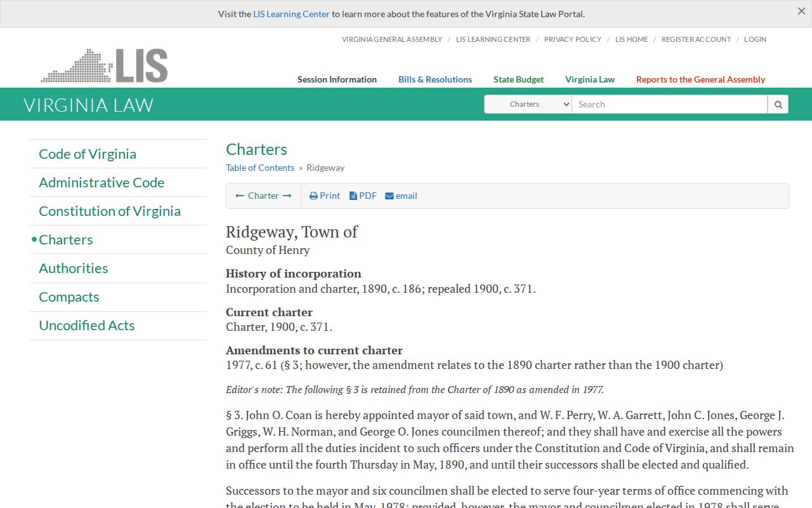Click the 'History of incorporation' heading
Viewport: 812px width, 508px height.
coord(294,274)
